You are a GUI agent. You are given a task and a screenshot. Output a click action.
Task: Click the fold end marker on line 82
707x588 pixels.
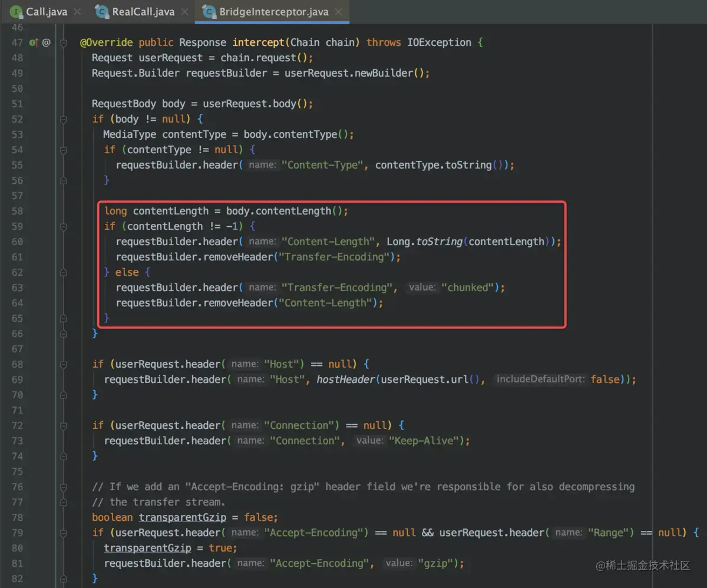[63, 579]
